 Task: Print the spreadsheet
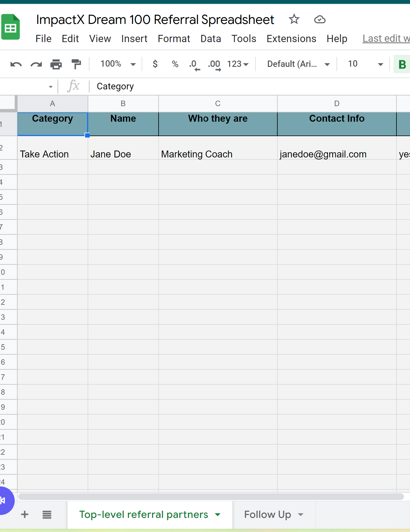[x=56, y=64]
